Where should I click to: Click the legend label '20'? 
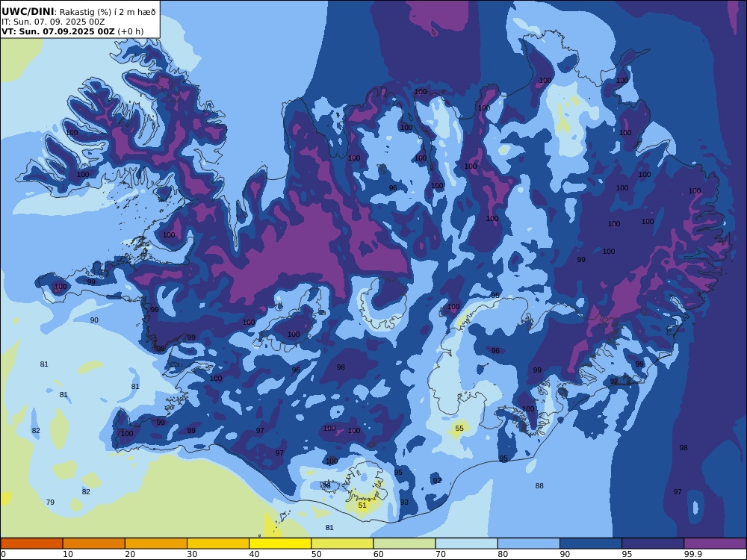tap(130, 554)
